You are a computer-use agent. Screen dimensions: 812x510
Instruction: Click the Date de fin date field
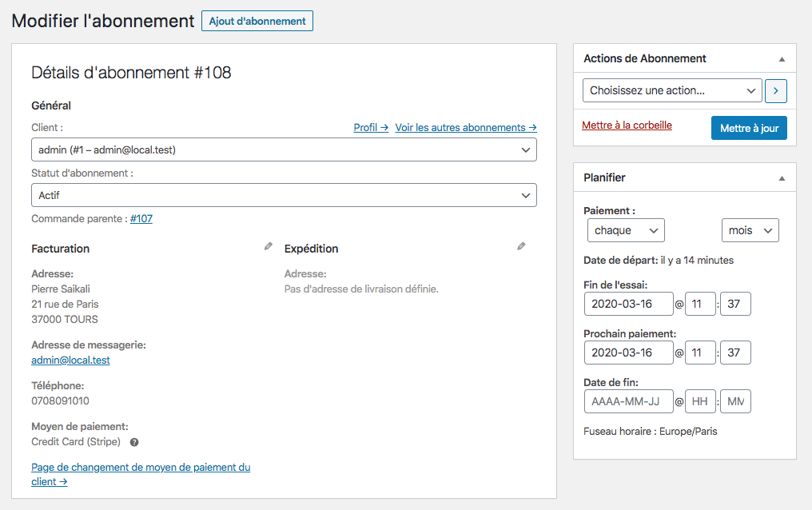coord(628,401)
